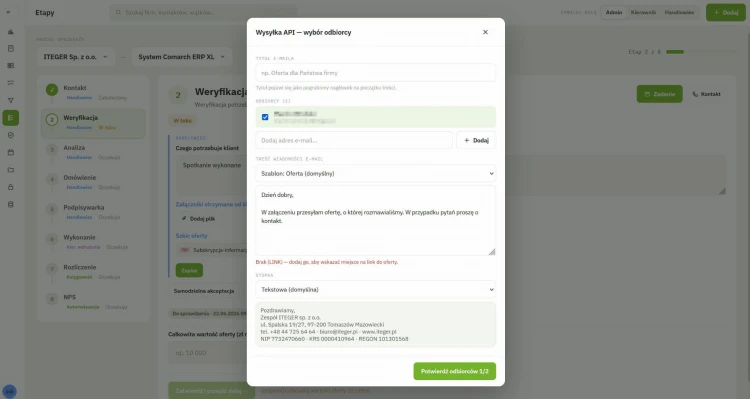Open the checklist lines icon in sidebar
This screenshot has height=399, width=750.
pos(11,83)
